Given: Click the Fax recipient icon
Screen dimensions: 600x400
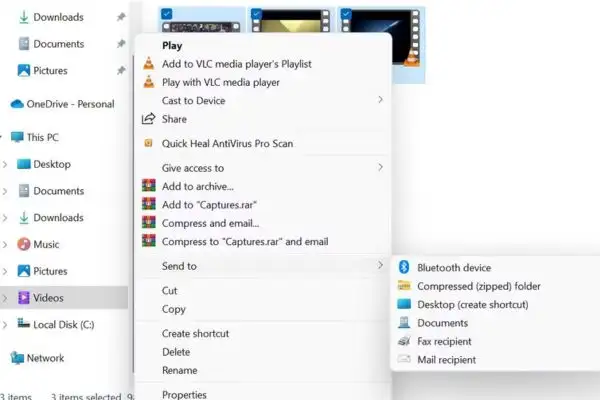Looking at the screenshot, I should [x=404, y=341].
